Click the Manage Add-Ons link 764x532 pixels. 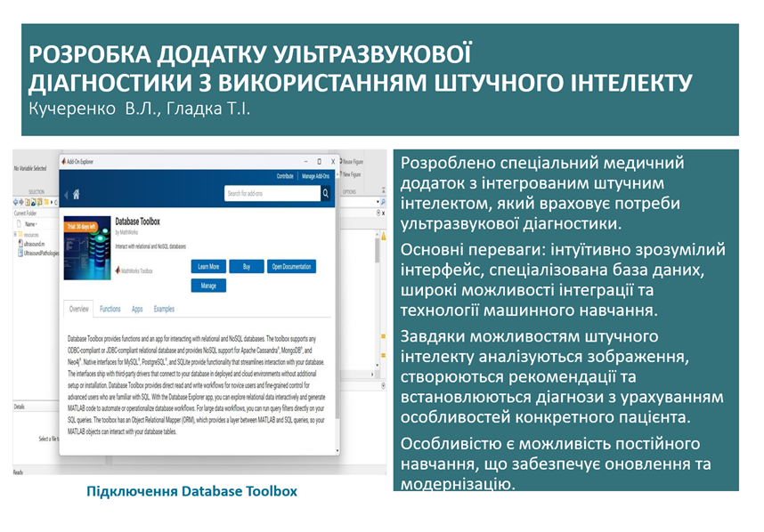[316, 176]
